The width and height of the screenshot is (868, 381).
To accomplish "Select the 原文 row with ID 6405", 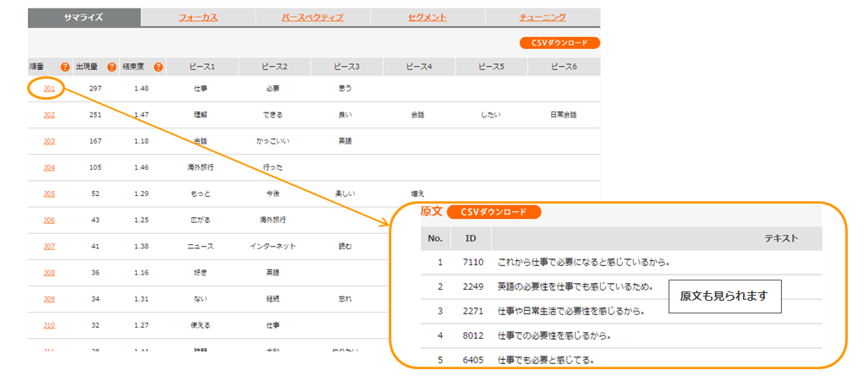I will [x=621, y=360].
